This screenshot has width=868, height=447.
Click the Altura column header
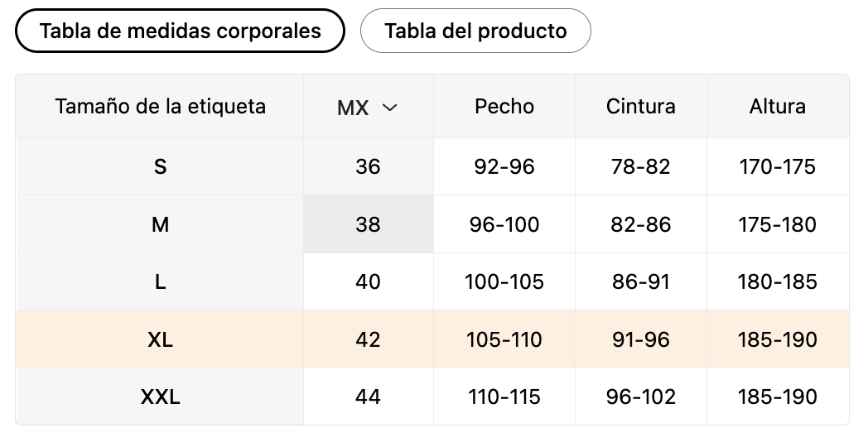point(778,106)
